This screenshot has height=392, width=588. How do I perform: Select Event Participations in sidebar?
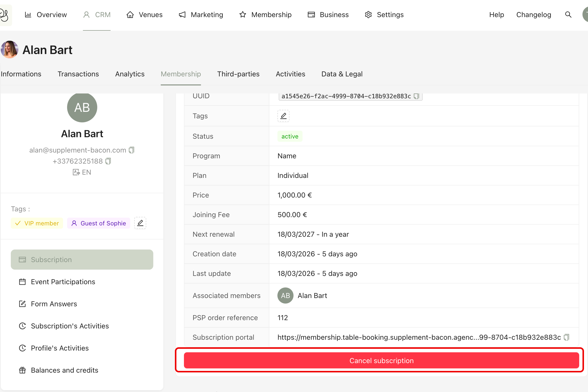(x=63, y=282)
